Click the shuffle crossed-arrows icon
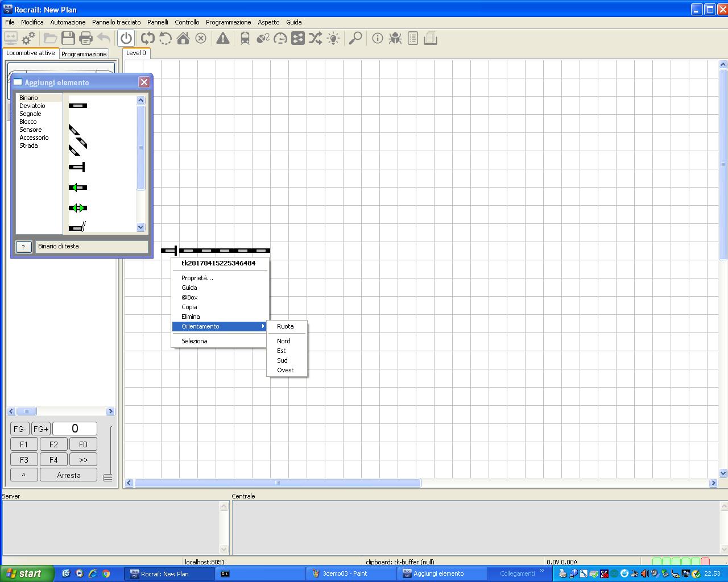Image resolution: width=728 pixels, height=582 pixels. [x=316, y=39]
